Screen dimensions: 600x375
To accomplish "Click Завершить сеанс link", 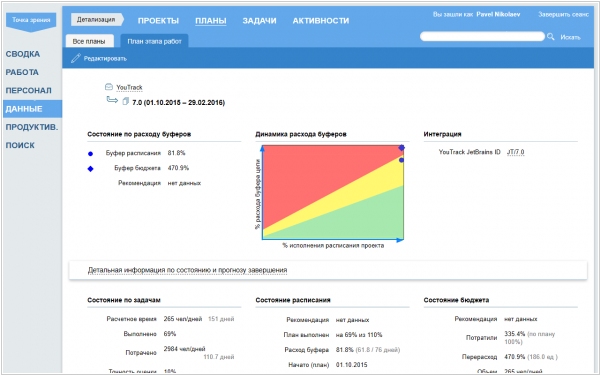I will tap(563, 15).
